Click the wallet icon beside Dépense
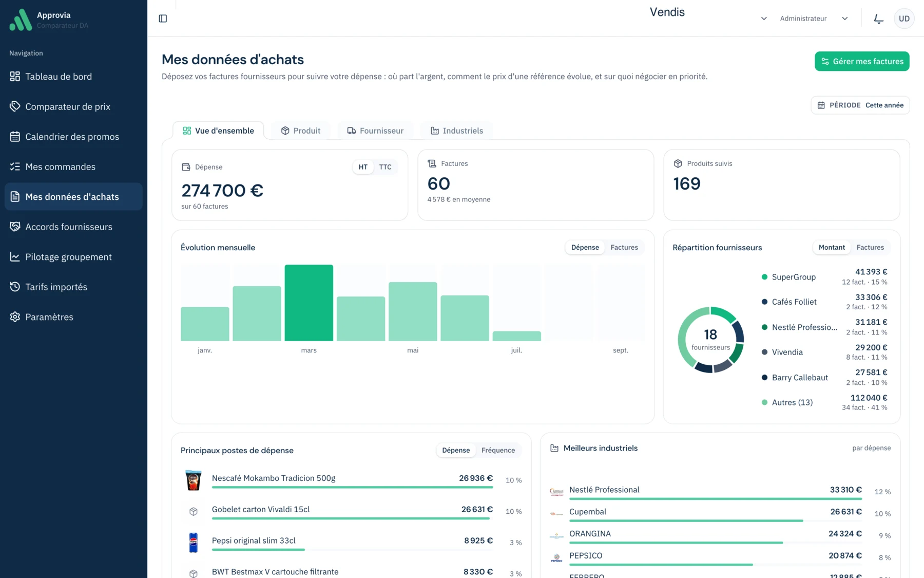924x578 pixels. tap(186, 167)
